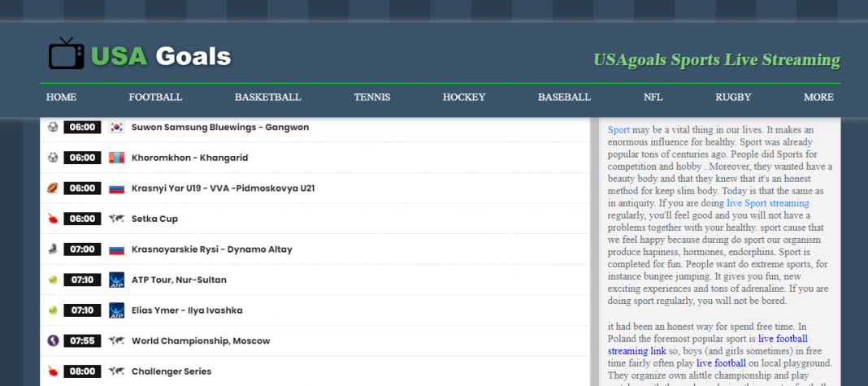The image size is (868, 386).
Task: Expand the MORE menu
Action: 818,97
